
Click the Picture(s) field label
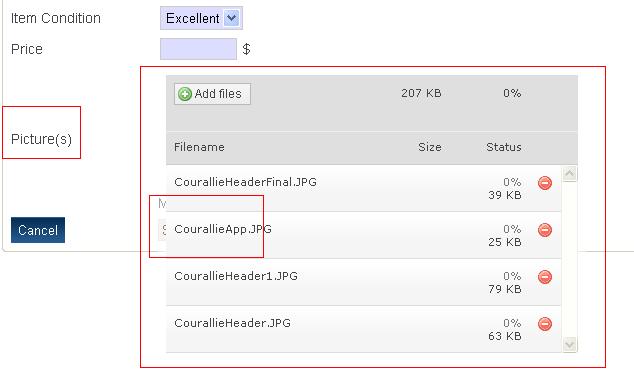(x=41, y=139)
